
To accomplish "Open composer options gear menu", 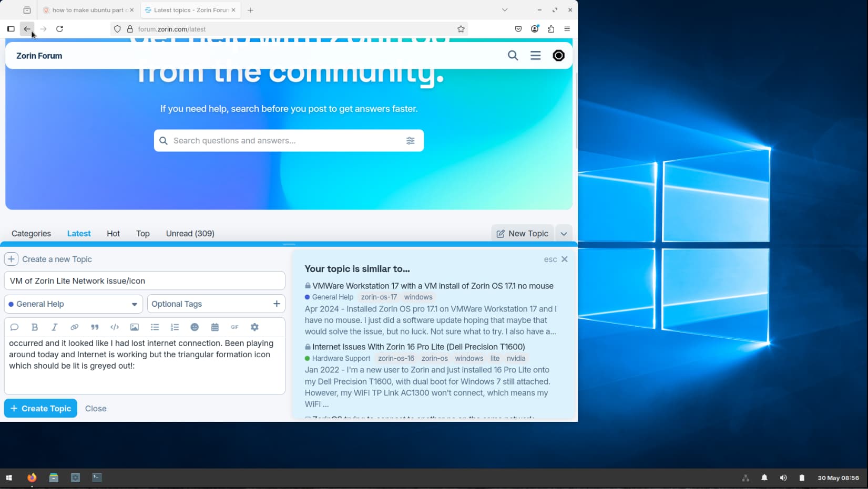I will pyautogui.click(x=254, y=327).
